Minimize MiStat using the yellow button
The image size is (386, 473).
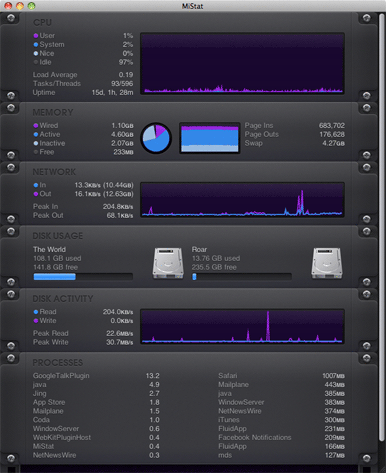(x=20, y=6)
